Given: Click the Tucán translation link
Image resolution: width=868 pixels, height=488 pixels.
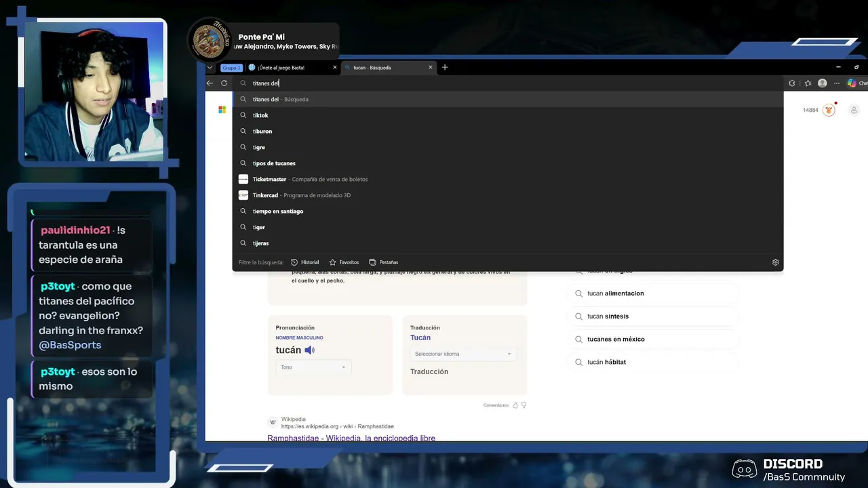Looking at the screenshot, I should tap(420, 338).
